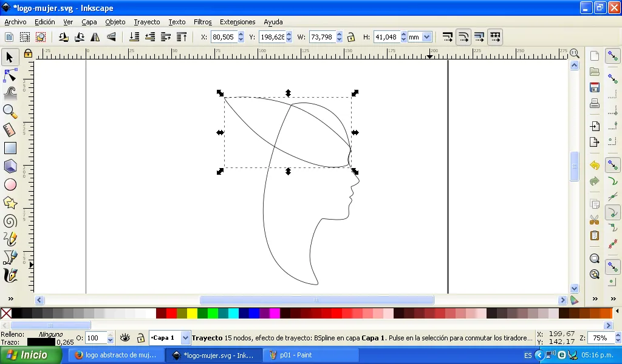Lower selection one step
Image resolution: width=622 pixels, height=364 pixels.
[x=150, y=37]
